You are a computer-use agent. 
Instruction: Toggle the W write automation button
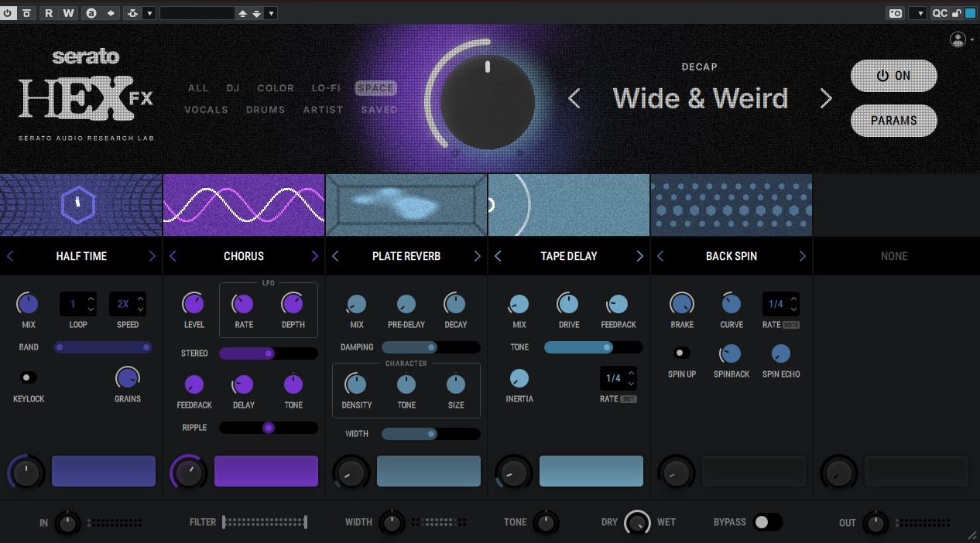tap(68, 13)
